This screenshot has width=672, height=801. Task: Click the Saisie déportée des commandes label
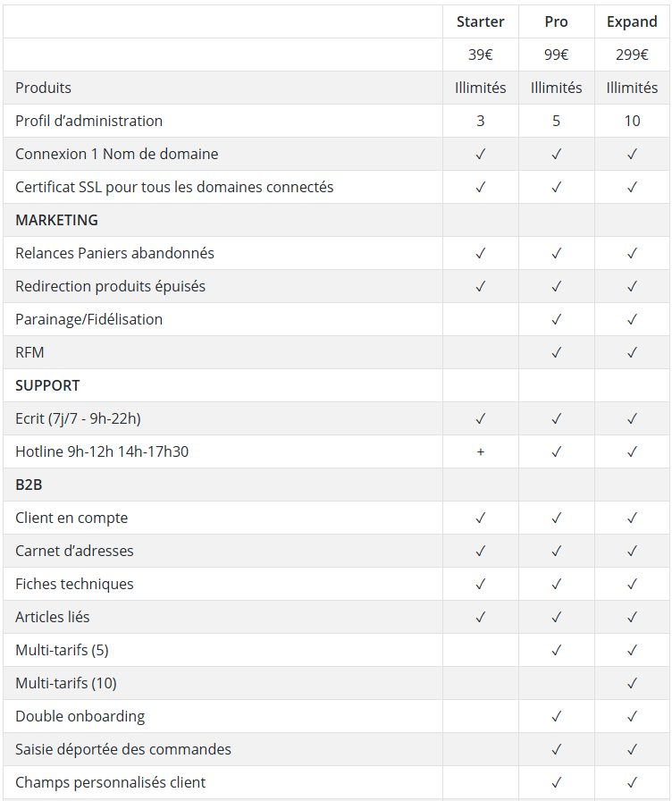pyautogui.click(x=123, y=749)
